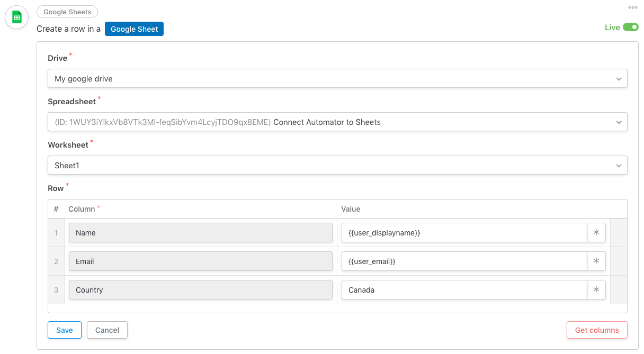The width and height of the screenshot is (644, 354).
Task: Select the Email column field
Action: coord(201,261)
